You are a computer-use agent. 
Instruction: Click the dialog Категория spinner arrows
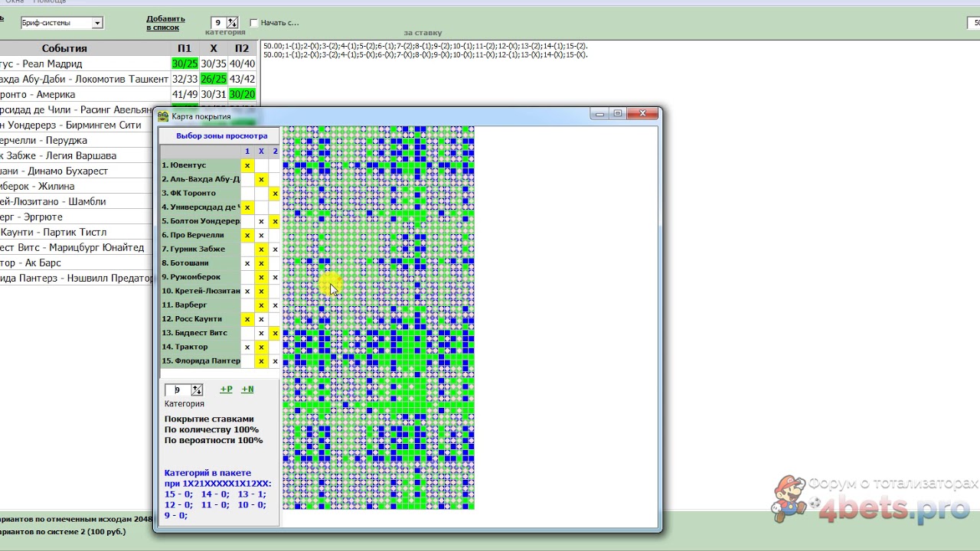(197, 390)
